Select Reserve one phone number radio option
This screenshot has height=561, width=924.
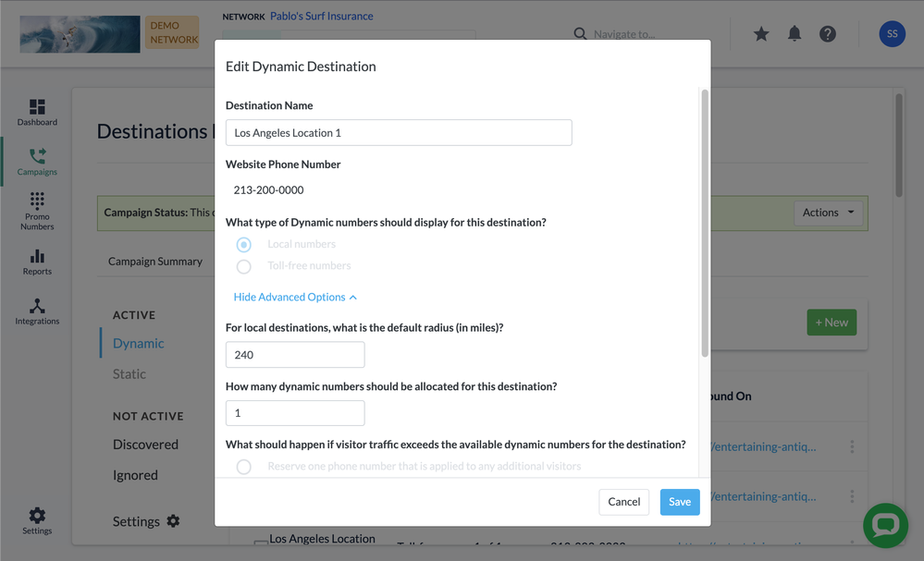(243, 467)
